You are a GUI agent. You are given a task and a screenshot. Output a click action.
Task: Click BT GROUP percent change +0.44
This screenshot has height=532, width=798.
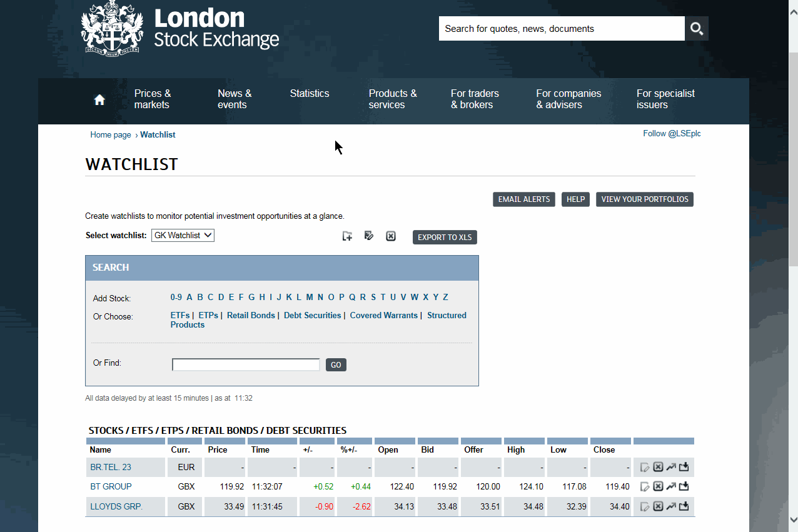(361, 486)
